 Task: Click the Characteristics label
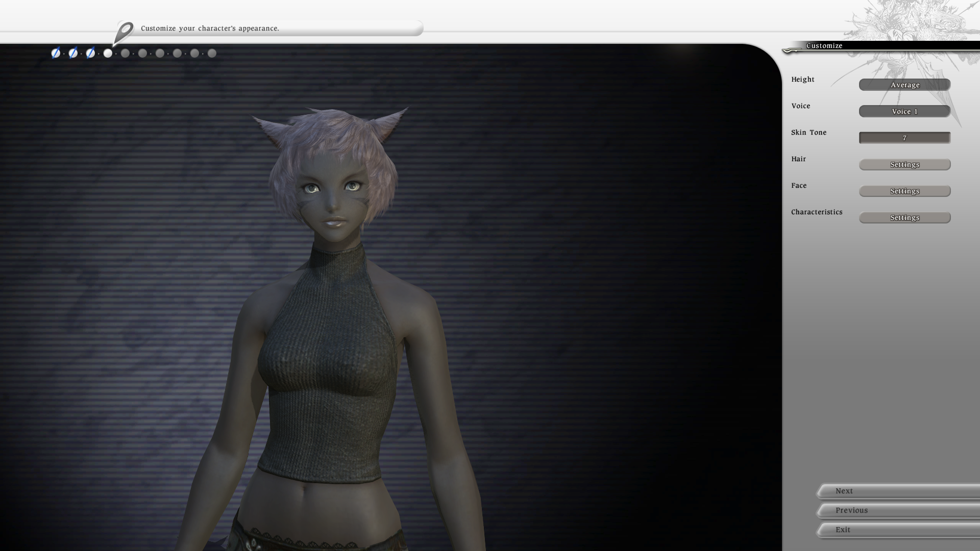(x=817, y=212)
